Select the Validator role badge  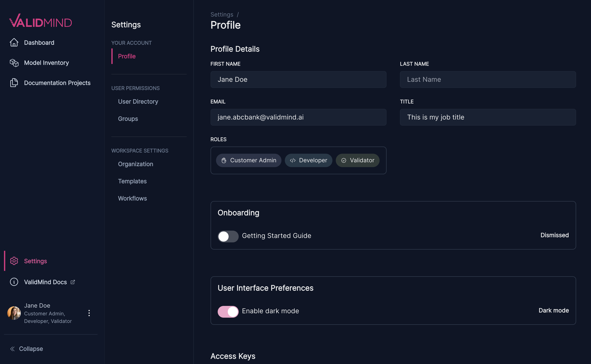click(357, 160)
